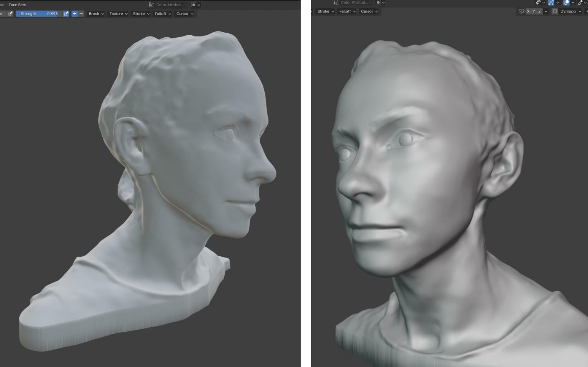The image size is (588, 367).
Task: Click the radius pressure icon left of Strength
Action: 10,14
